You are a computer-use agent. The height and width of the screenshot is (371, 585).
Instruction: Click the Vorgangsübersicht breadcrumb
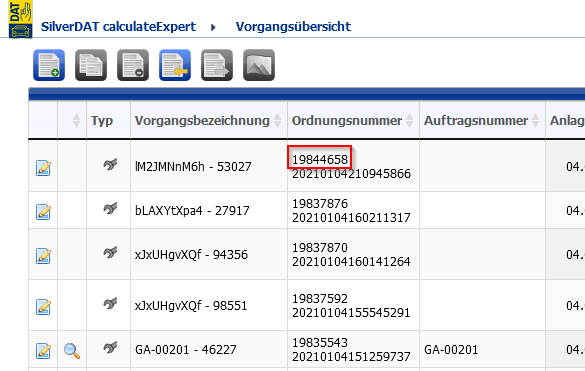[293, 27]
